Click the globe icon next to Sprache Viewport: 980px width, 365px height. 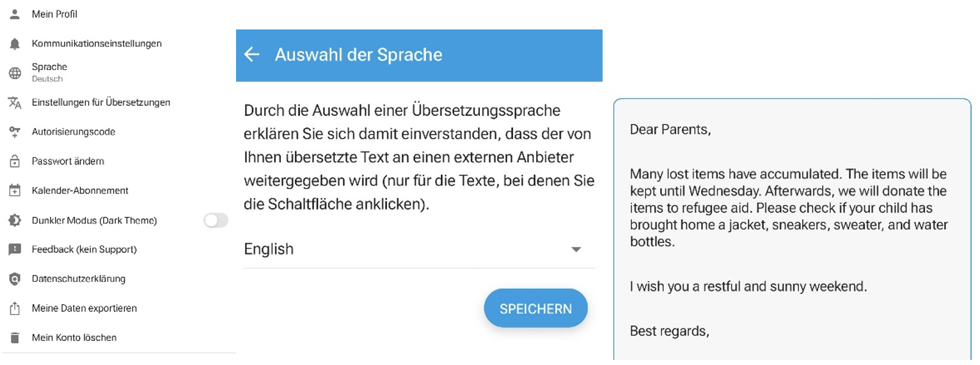(15, 73)
